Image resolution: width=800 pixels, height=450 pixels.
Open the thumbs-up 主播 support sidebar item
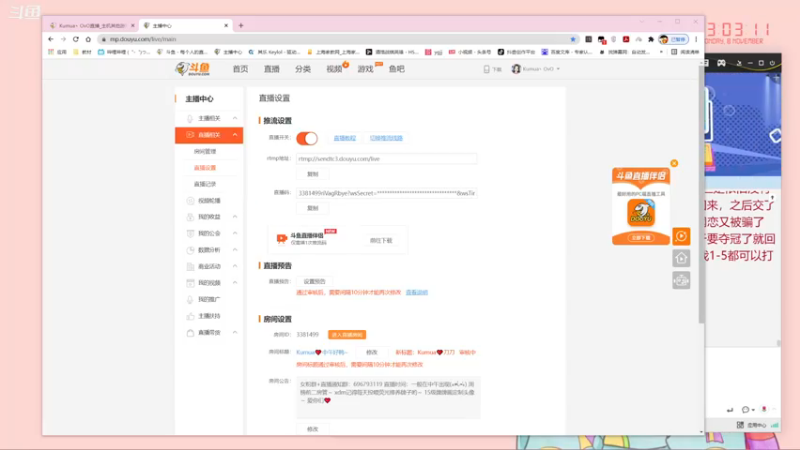pyautogui.click(x=209, y=316)
